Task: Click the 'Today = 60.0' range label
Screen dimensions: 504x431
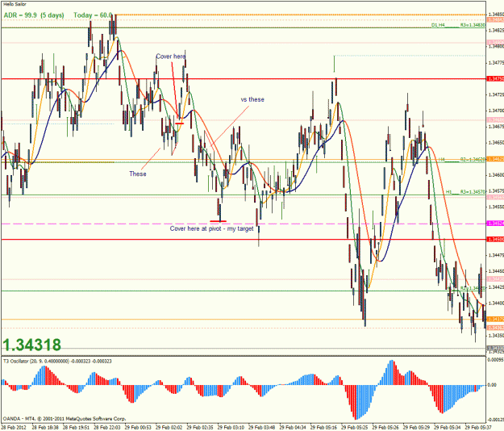Action: tap(93, 15)
